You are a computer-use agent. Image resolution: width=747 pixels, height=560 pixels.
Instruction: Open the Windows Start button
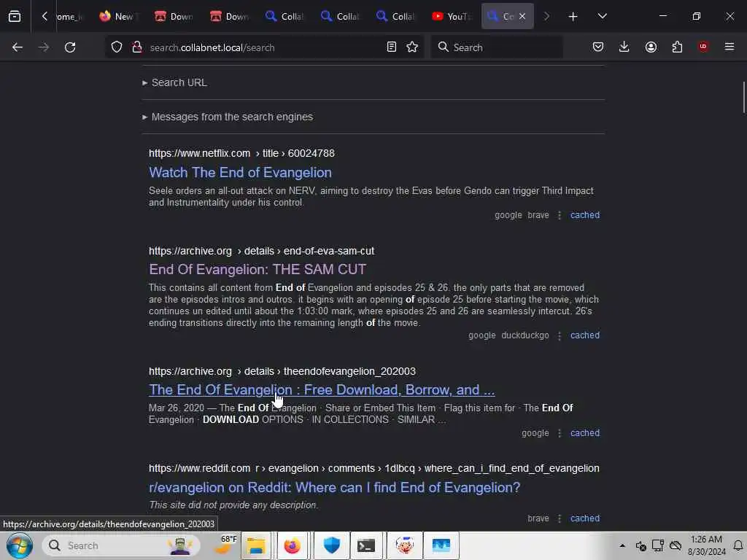(x=19, y=545)
